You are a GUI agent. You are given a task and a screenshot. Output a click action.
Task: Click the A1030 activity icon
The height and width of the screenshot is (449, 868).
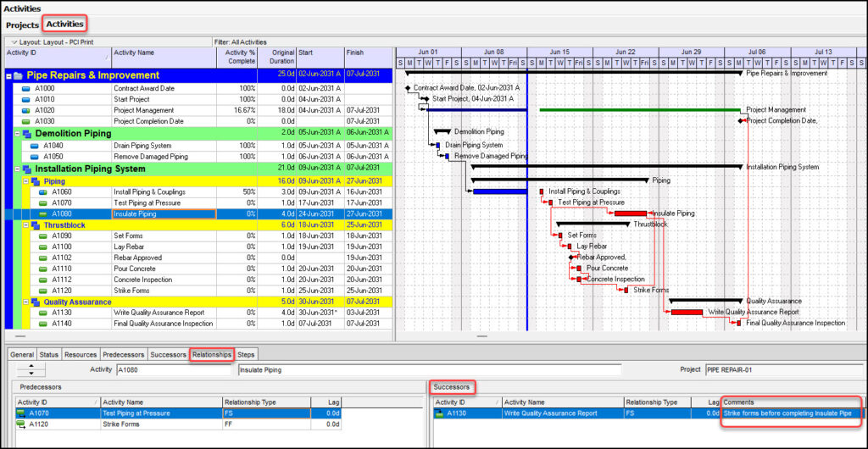click(x=25, y=121)
